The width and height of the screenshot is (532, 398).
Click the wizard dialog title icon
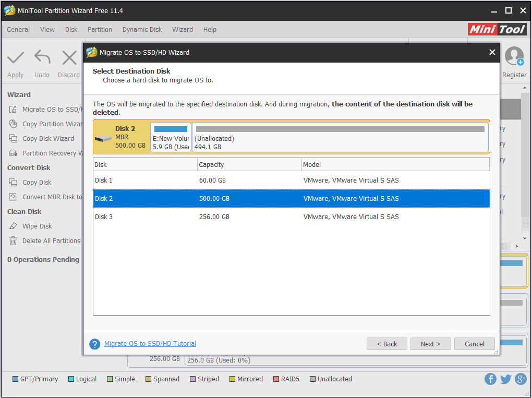(x=91, y=52)
